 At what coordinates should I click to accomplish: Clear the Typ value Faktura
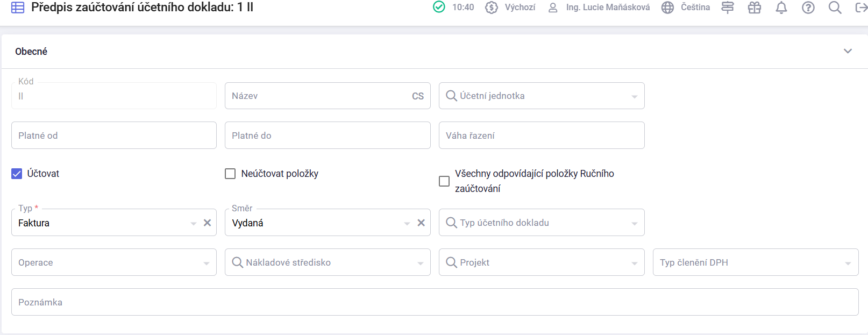pos(207,223)
